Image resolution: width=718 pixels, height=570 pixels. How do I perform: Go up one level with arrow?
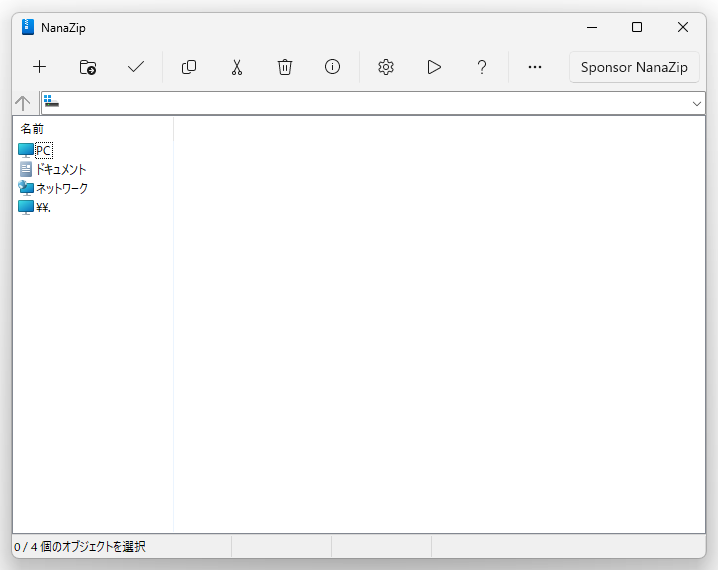click(x=22, y=103)
